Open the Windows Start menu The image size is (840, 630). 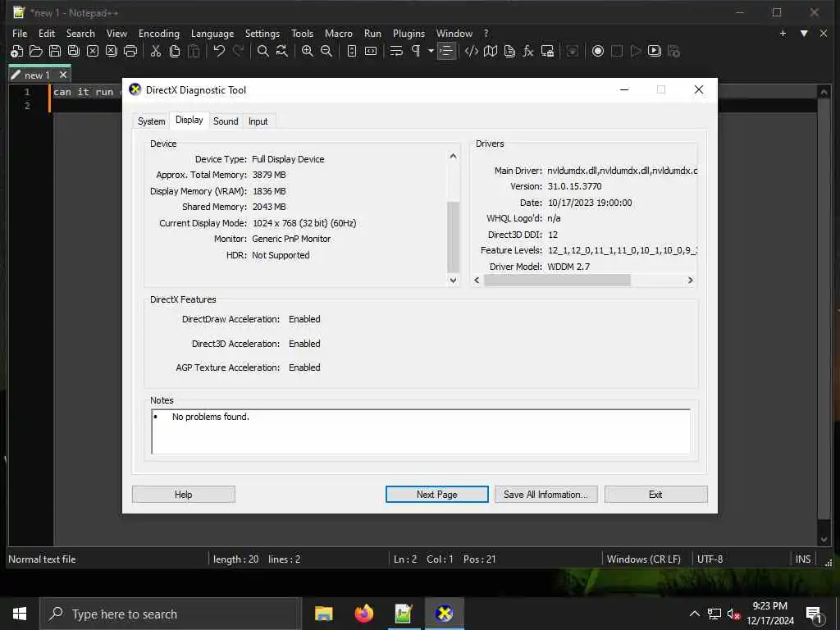(x=20, y=614)
